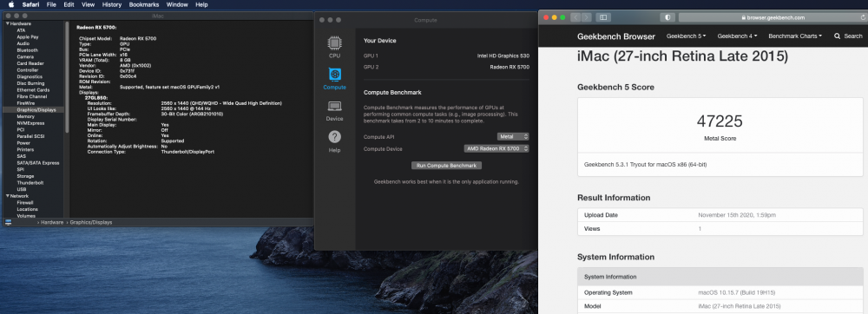Select Parallel SCSI in the hardware list
This screenshot has width=868, height=314.
[x=30, y=136]
